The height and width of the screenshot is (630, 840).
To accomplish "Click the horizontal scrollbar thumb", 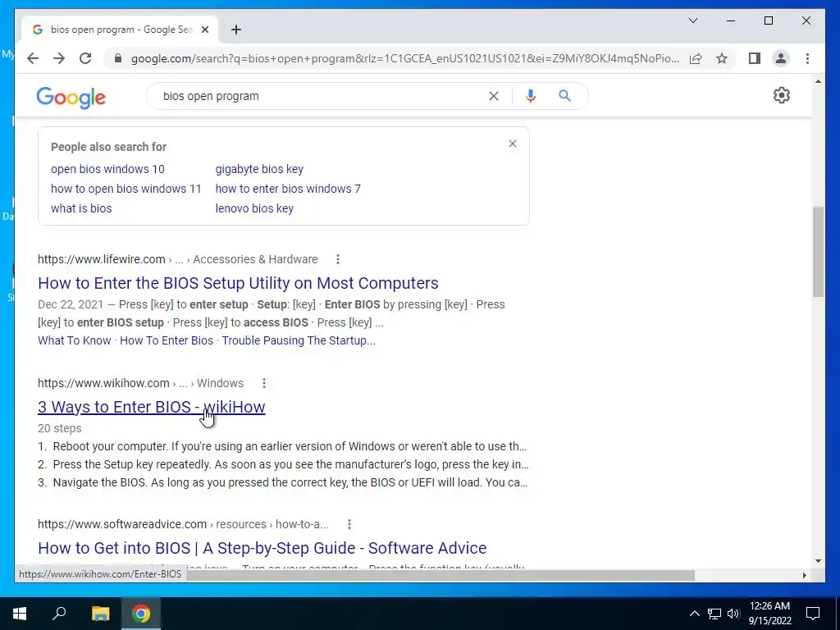I will [x=441, y=575].
